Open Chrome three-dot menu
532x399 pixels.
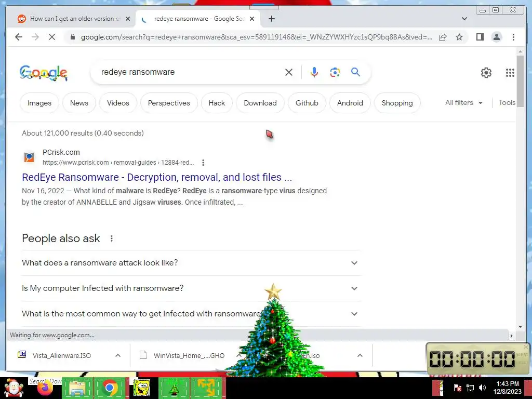(513, 37)
